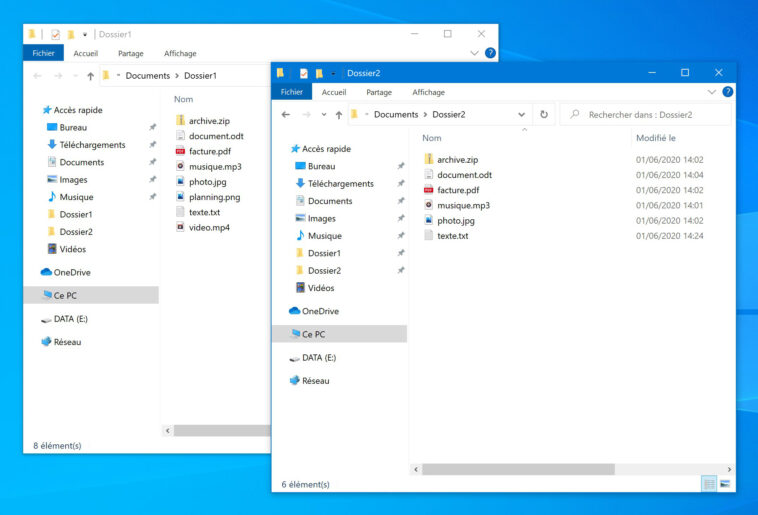Click the properties checkmark icon in Dossier2 title bar
This screenshot has height=515, width=758.
pyautogui.click(x=303, y=73)
